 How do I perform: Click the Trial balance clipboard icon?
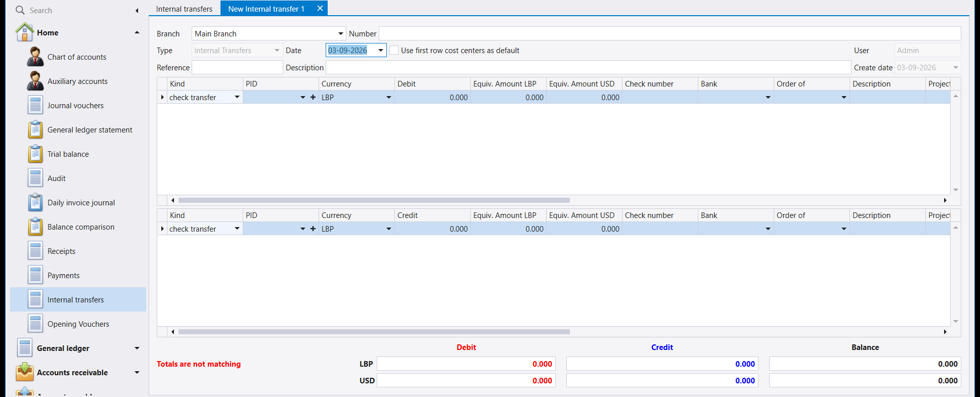(35, 154)
